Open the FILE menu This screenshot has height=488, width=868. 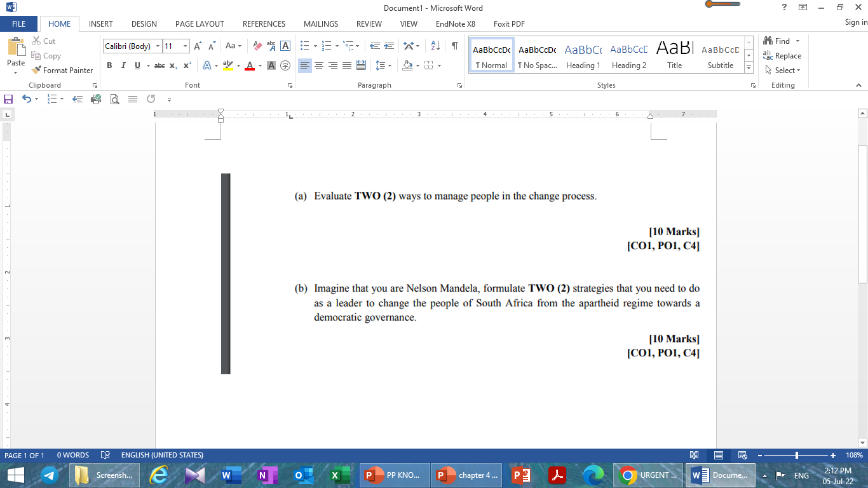coord(18,24)
